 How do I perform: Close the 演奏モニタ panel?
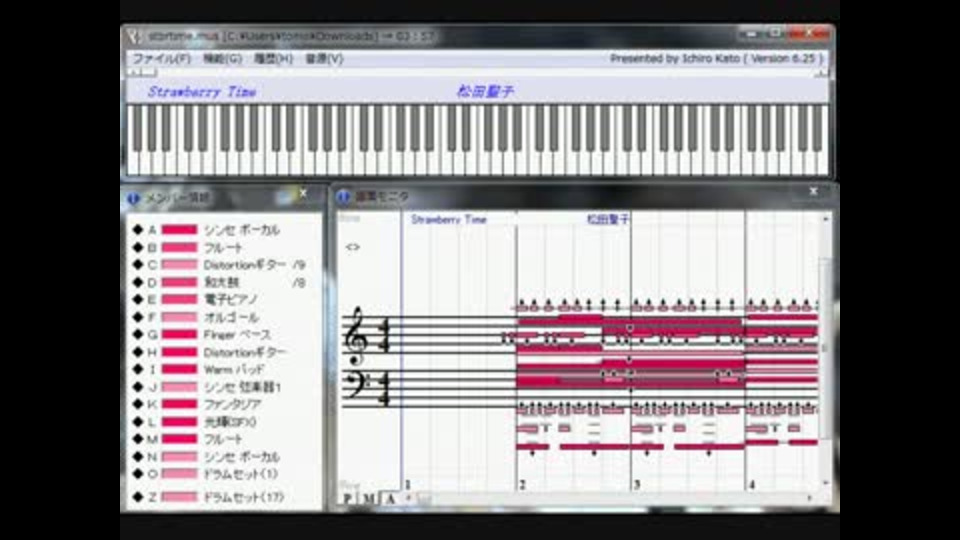pos(814,192)
